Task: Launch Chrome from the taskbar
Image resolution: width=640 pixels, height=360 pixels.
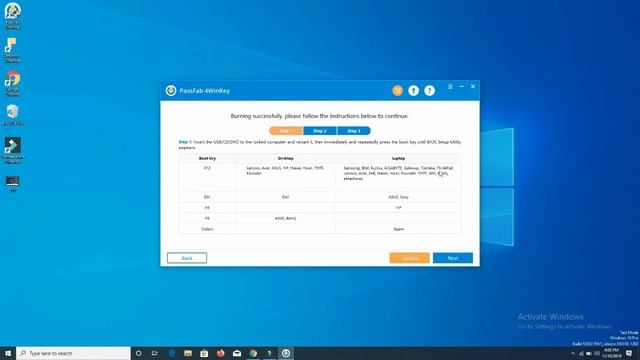Action: pyautogui.click(x=253, y=353)
